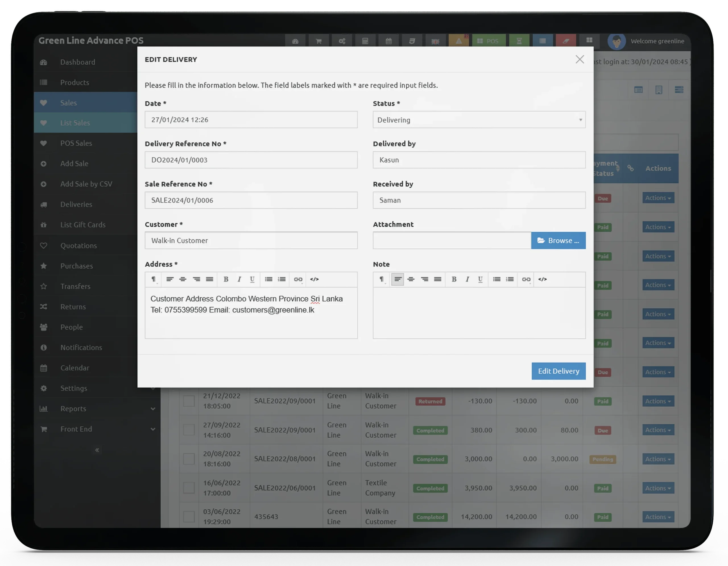728x566 pixels.
Task: Click Bold icon in Address editor
Action: point(226,279)
